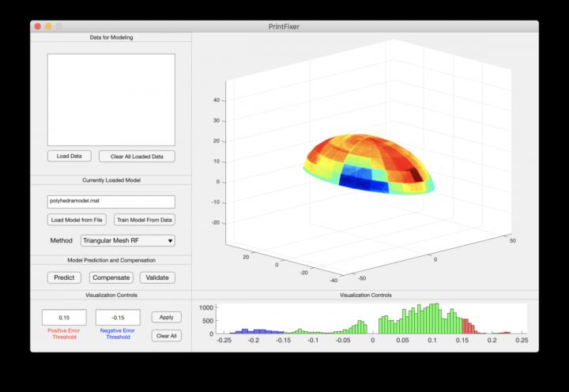Apply the visualization threshold settings
Image resolution: width=569 pixels, height=392 pixels.
[166, 317]
